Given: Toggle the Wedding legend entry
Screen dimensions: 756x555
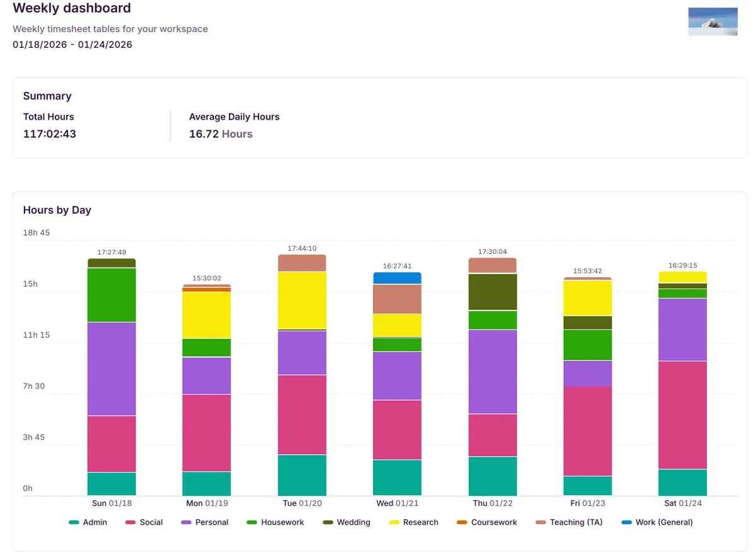Looking at the screenshot, I should tap(346, 522).
